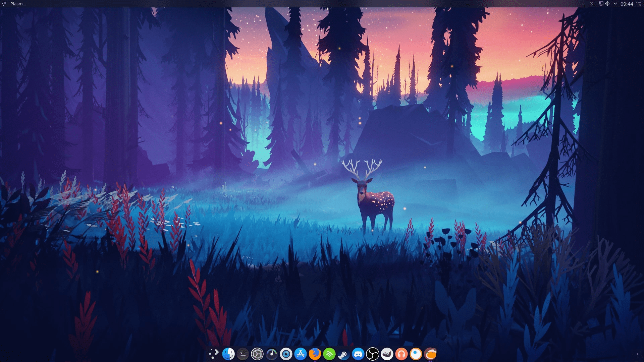Open Discord from the dock
The width and height of the screenshot is (644, 362).
point(358,354)
